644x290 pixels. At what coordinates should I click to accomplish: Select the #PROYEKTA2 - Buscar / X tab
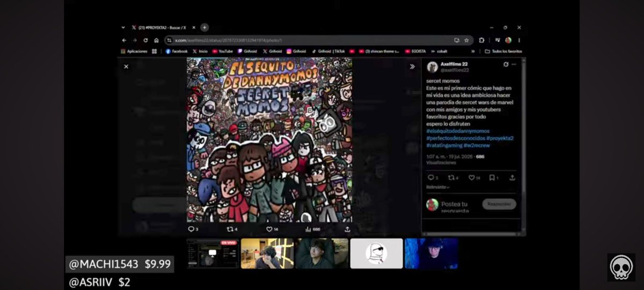[x=162, y=27]
